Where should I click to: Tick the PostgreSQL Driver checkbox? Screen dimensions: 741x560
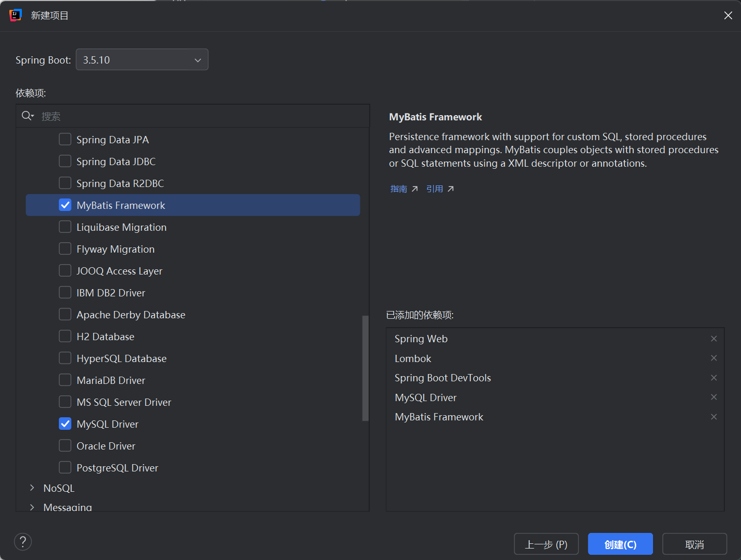coord(65,468)
